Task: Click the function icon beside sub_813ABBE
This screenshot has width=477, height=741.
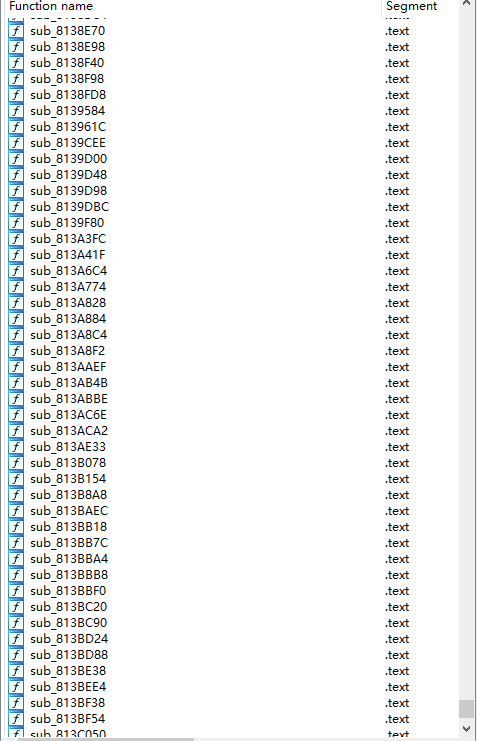Action: (16, 399)
